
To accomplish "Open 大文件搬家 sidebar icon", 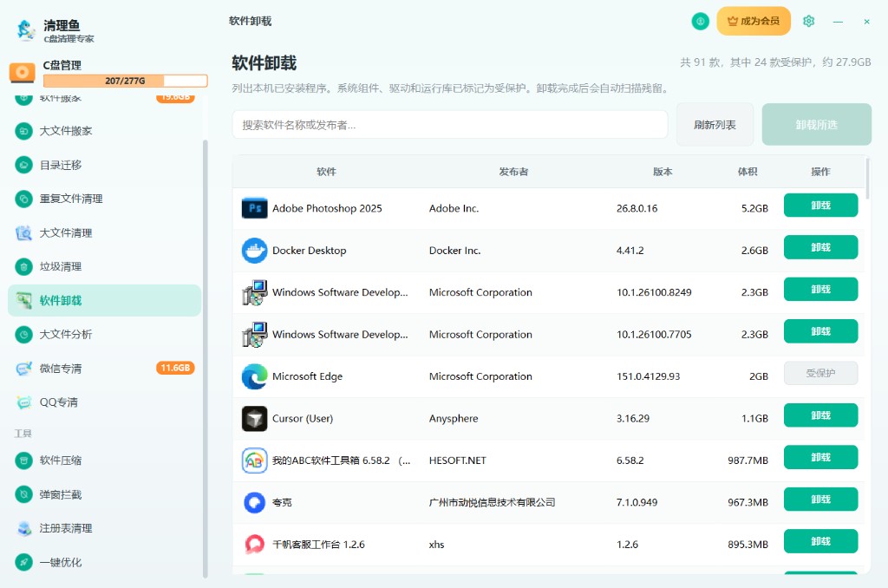I will click(23, 131).
